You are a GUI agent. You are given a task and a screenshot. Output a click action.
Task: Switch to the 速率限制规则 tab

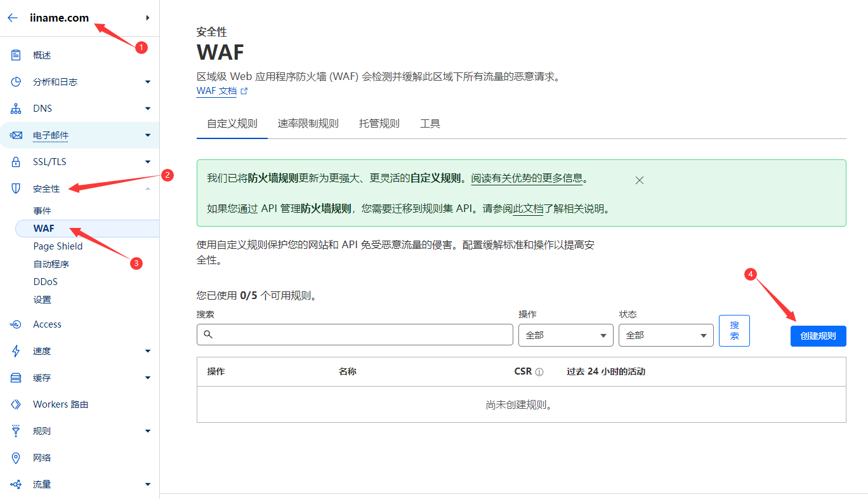click(308, 124)
